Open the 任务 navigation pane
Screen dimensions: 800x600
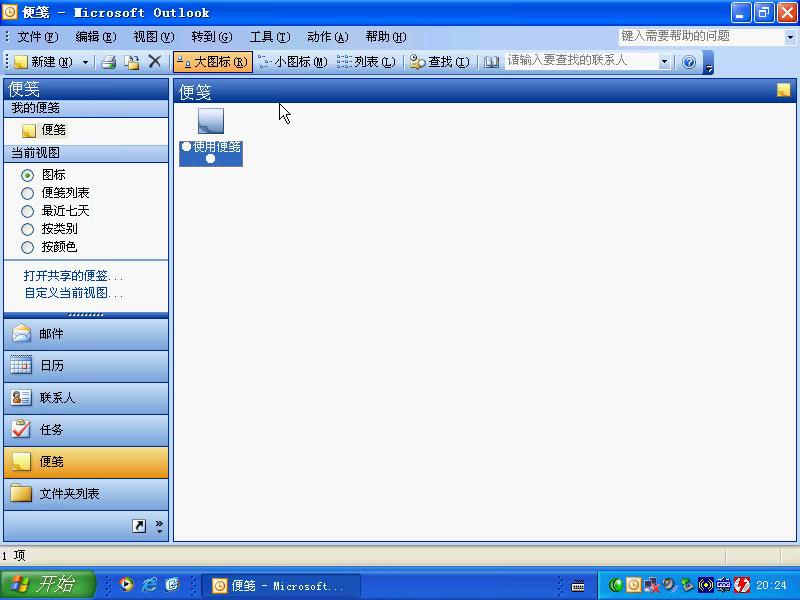point(86,430)
